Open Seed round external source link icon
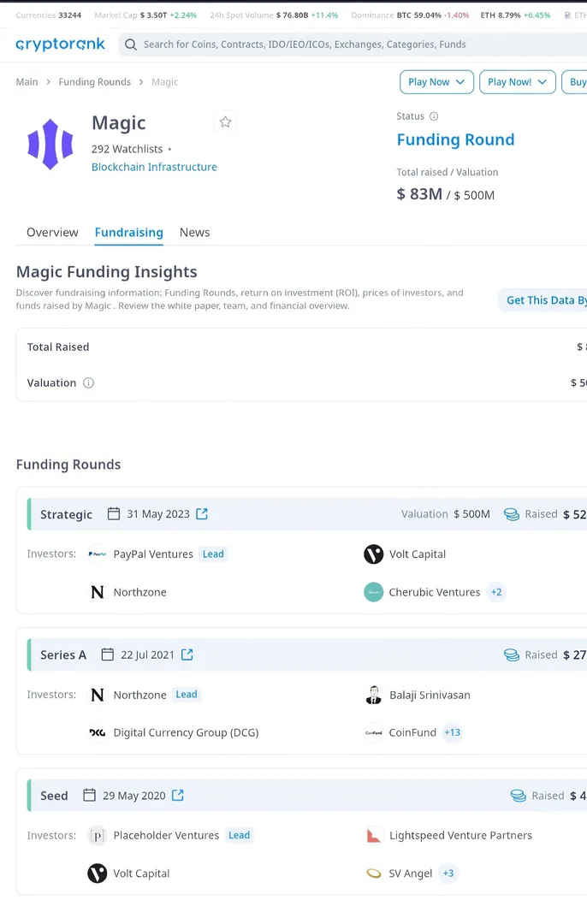Viewport: 587px width, 924px height. pyautogui.click(x=177, y=796)
